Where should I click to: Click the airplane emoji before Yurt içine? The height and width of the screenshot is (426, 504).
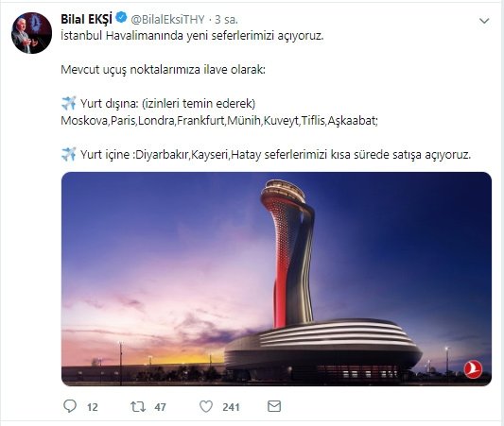[x=68, y=154]
